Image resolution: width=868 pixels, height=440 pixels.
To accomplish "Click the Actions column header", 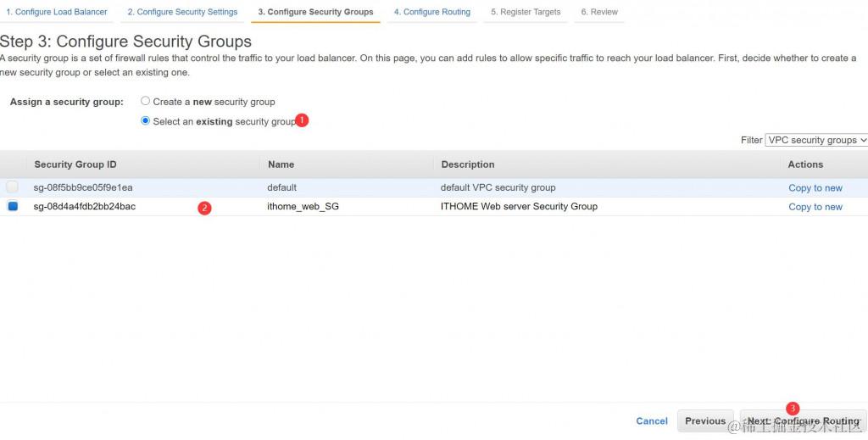I will pyautogui.click(x=805, y=164).
